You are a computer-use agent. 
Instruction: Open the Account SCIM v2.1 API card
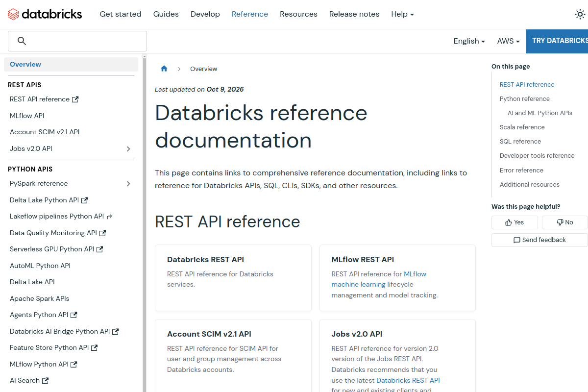[233, 356]
